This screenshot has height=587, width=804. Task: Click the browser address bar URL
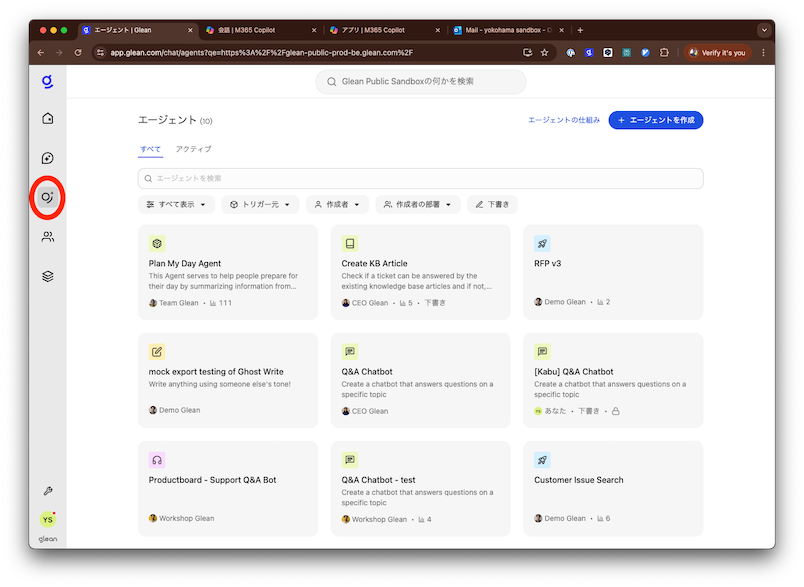(262, 52)
